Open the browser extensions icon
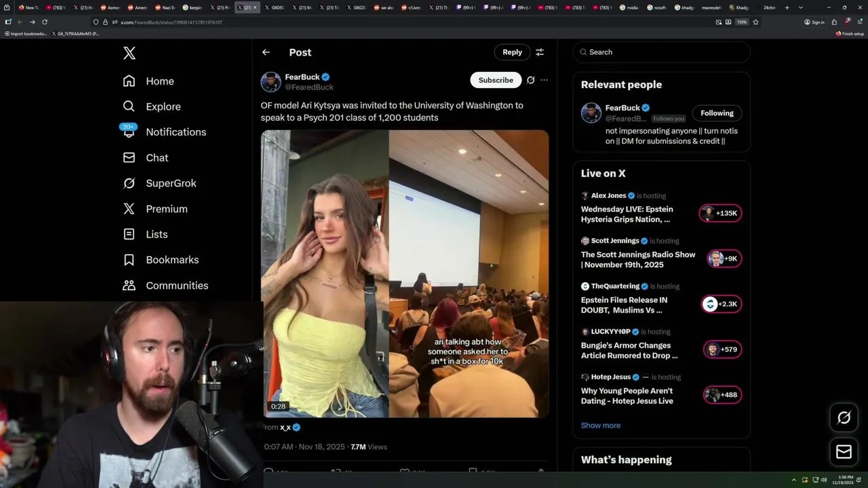868x488 pixels. click(834, 22)
